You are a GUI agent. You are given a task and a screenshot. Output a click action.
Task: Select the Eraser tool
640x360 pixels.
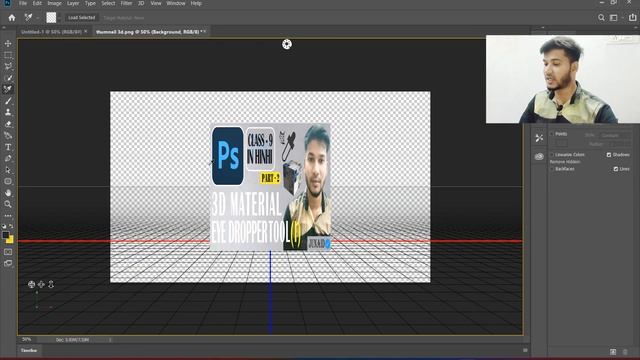(8, 124)
